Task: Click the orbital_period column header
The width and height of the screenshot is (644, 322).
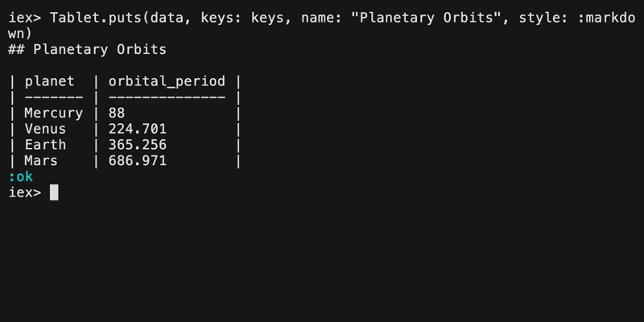Action: coord(167,81)
